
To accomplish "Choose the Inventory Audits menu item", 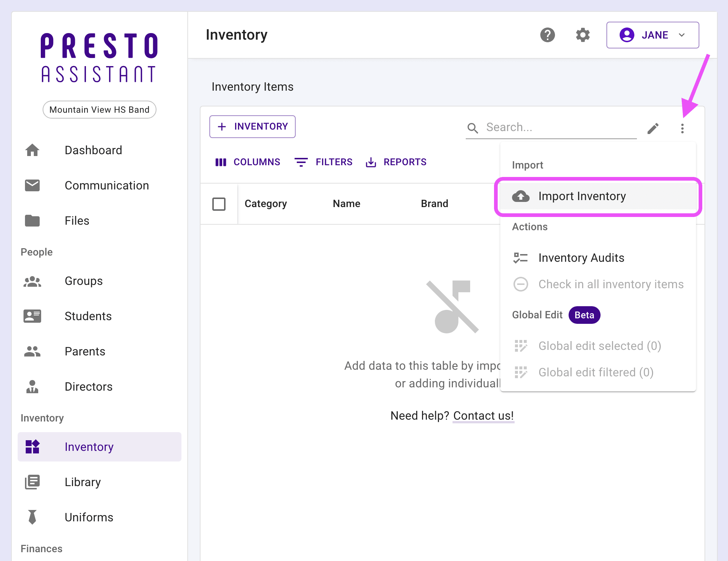I will 581,258.
